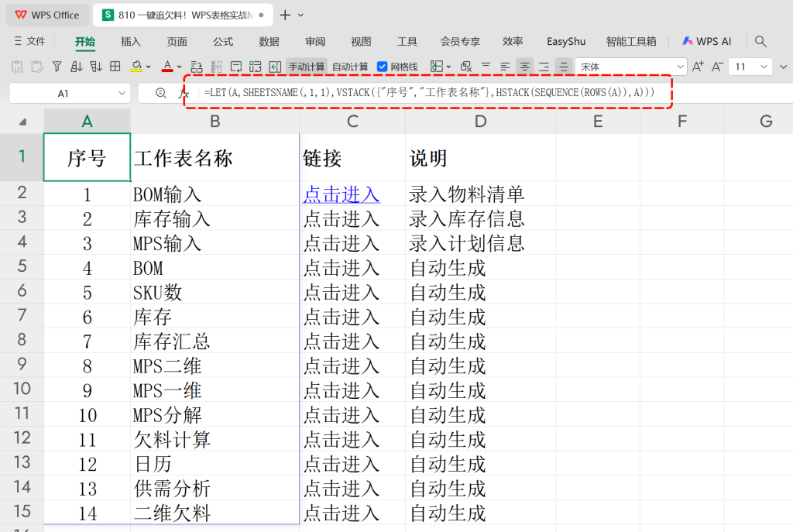Expand the toolbar overflow chevron
The image size is (793, 532).
tap(783, 67)
